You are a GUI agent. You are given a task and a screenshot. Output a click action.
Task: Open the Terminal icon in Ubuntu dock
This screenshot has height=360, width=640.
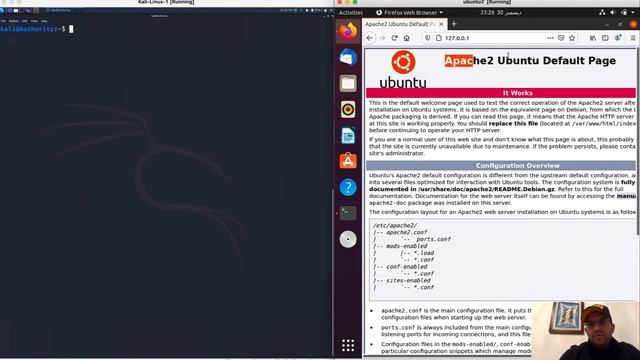(x=348, y=213)
